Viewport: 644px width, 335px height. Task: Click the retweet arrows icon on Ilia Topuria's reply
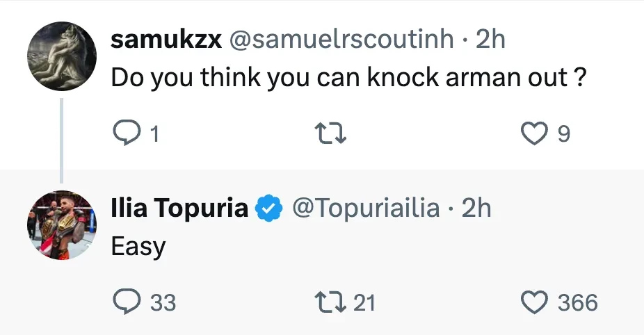[x=331, y=302]
